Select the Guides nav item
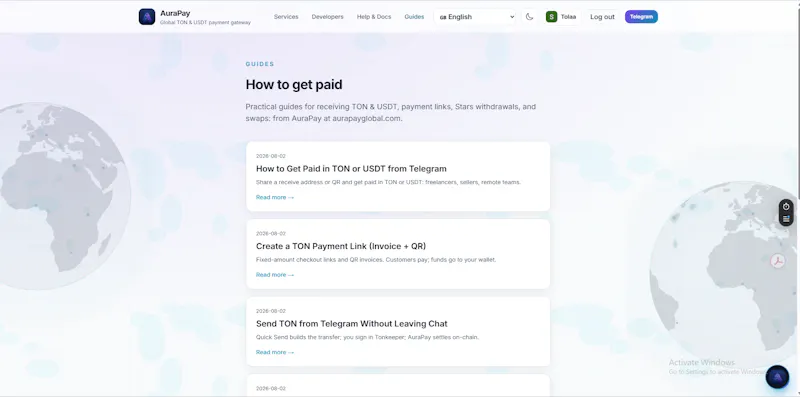This screenshot has width=800, height=397. coord(414,17)
